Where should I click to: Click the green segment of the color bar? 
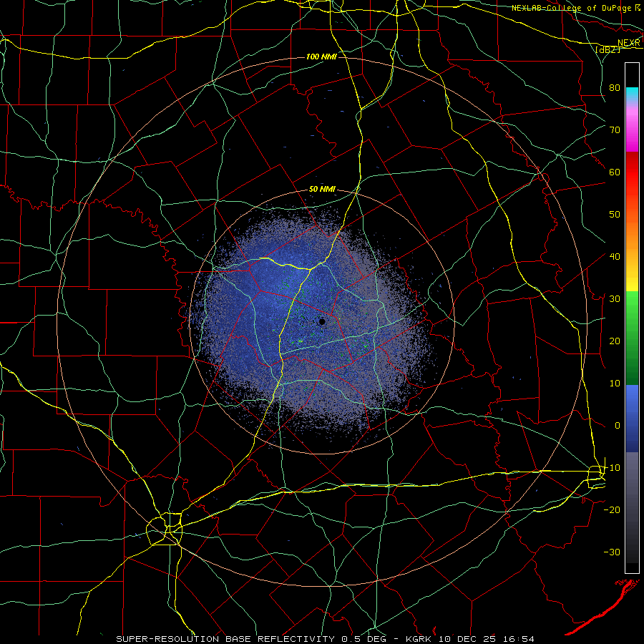[x=632, y=338]
